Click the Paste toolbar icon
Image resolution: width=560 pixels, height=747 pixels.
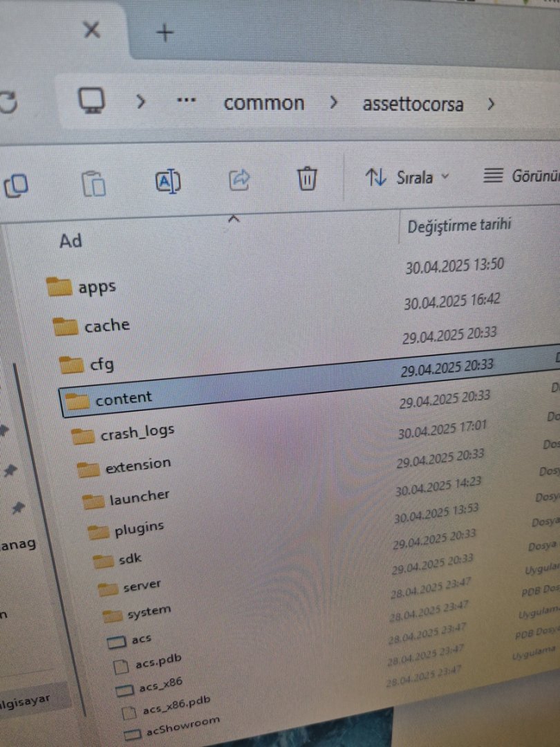coord(94,183)
